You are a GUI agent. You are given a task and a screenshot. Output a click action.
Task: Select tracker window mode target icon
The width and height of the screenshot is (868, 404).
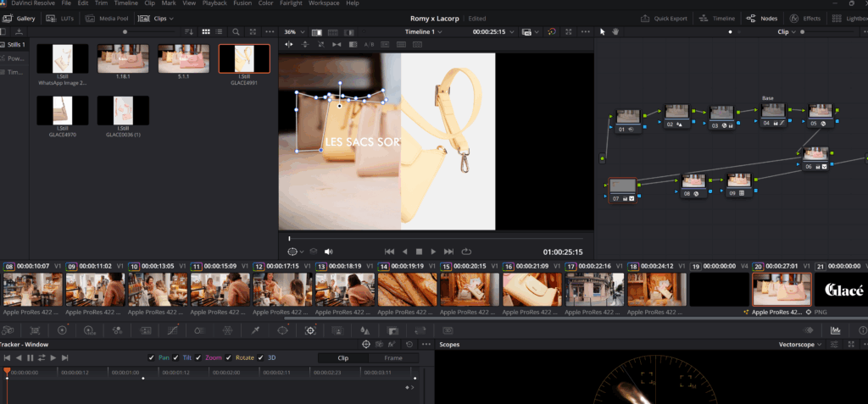coord(366,344)
